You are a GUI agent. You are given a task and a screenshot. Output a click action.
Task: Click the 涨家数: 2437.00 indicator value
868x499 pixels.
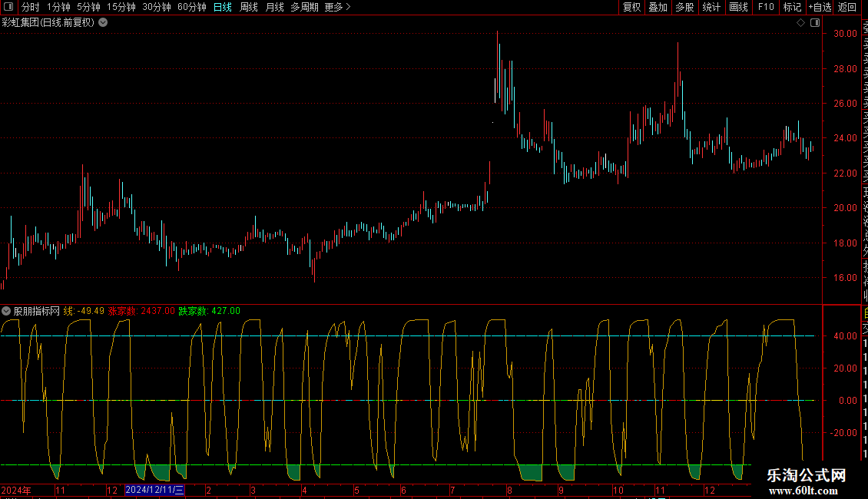(x=141, y=311)
